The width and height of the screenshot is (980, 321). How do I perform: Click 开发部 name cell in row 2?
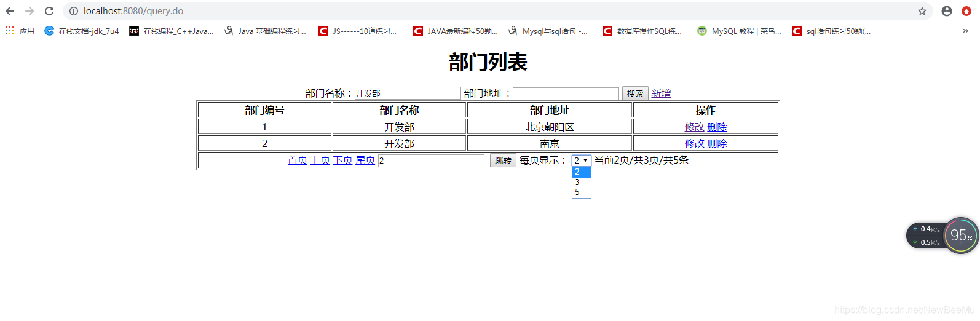coord(400,143)
